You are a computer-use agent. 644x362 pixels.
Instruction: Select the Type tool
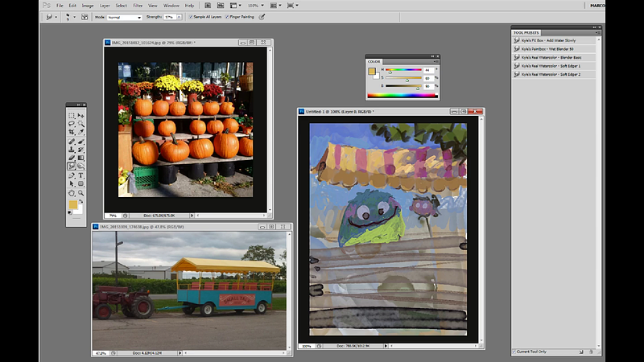pyautogui.click(x=81, y=175)
